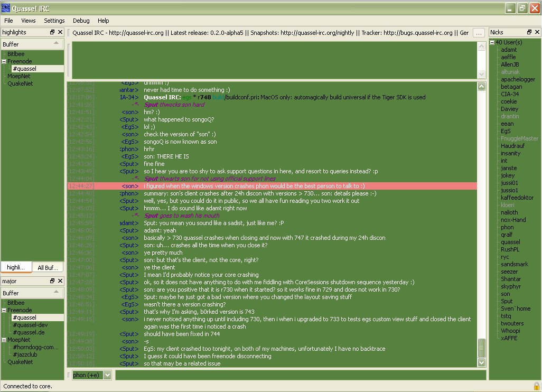Select user nox-Hand in Nicks list
The image size is (542, 392).
(513, 220)
